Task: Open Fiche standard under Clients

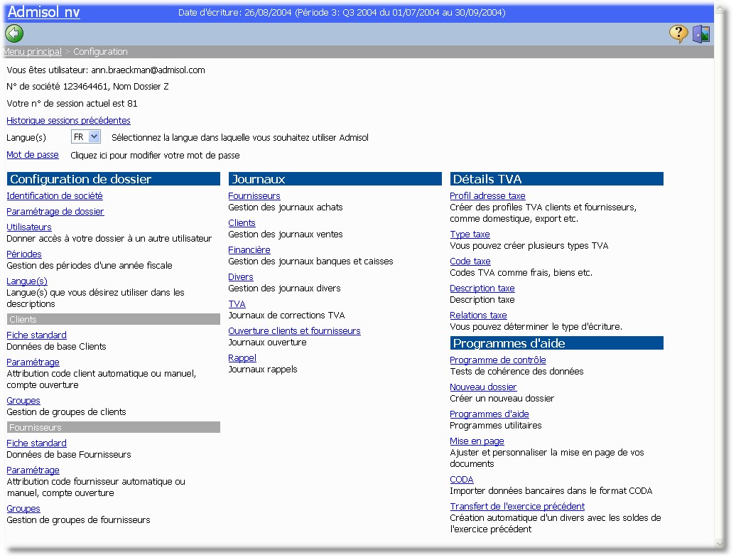Action: coord(37,335)
